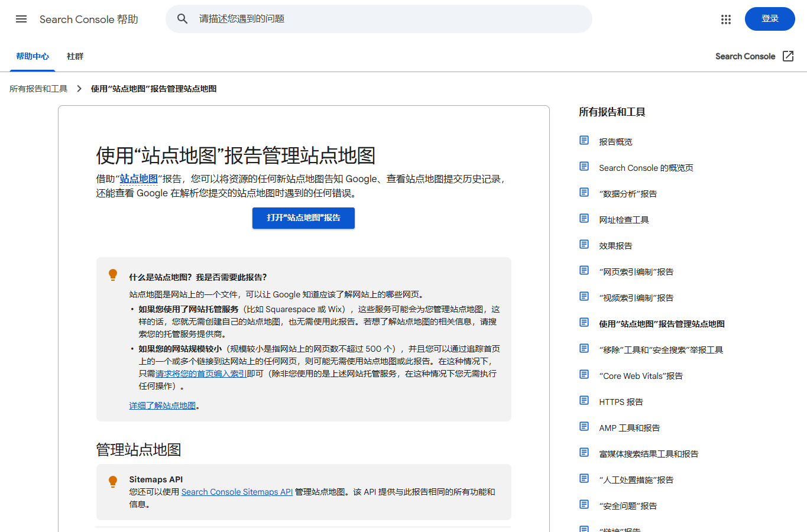Open the 报告概览 sidebar item
This screenshot has height=532, width=807.
tap(615, 142)
